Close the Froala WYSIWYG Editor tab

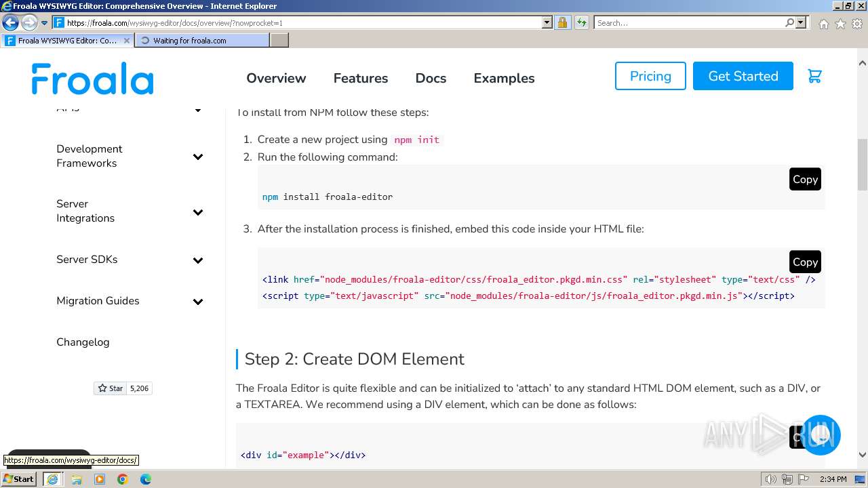[x=127, y=40]
